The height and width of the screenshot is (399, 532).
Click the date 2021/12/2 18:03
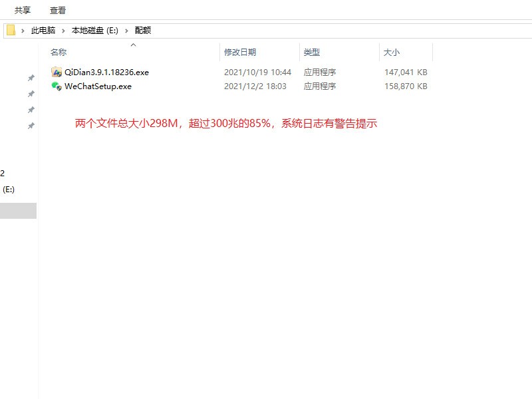tap(255, 86)
